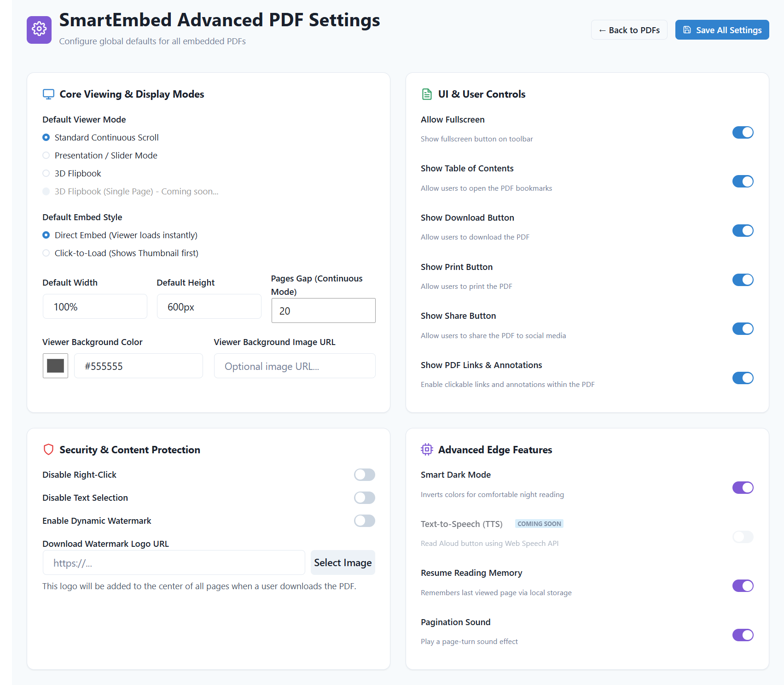Image resolution: width=784 pixels, height=685 pixels.
Task: Turn off the Show Download Button switch
Action: (743, 230)
